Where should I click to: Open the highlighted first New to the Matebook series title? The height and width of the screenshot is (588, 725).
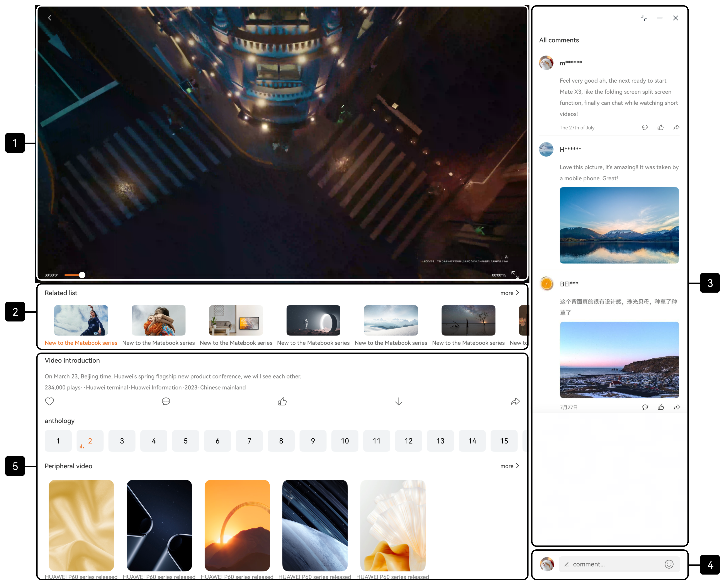[x=81, y=343]
